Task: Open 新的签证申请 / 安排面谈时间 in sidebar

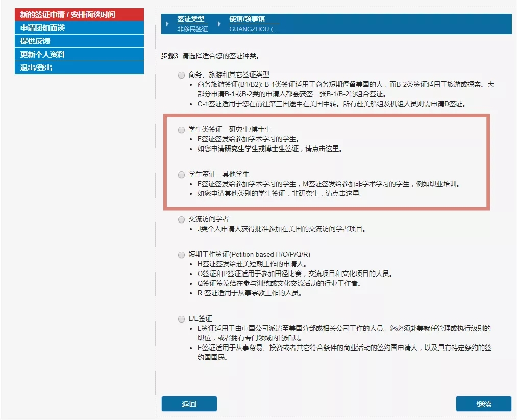Action: [x=79, y=14]
